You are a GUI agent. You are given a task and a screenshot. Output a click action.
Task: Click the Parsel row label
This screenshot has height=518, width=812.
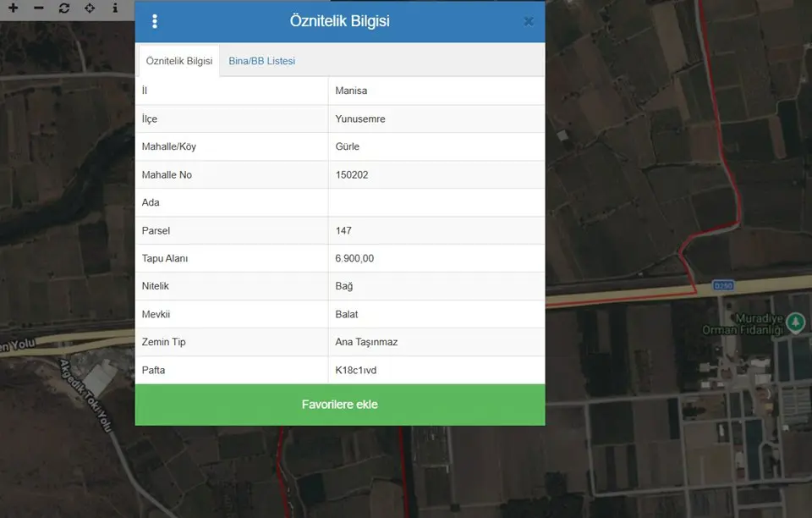(156, 230)
